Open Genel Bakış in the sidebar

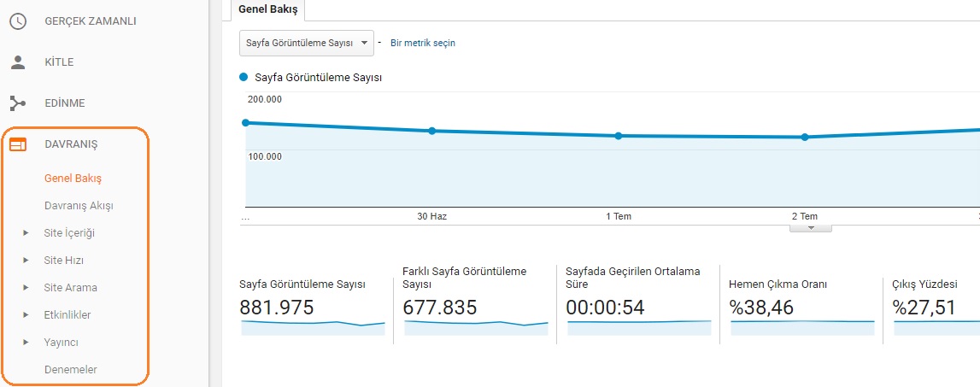[73, 179]
